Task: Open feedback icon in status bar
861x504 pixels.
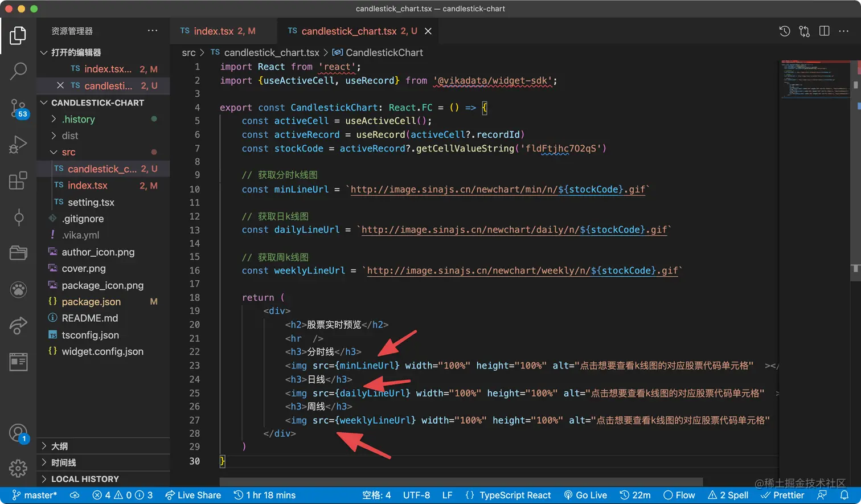Action: click(x=822, y=495)
